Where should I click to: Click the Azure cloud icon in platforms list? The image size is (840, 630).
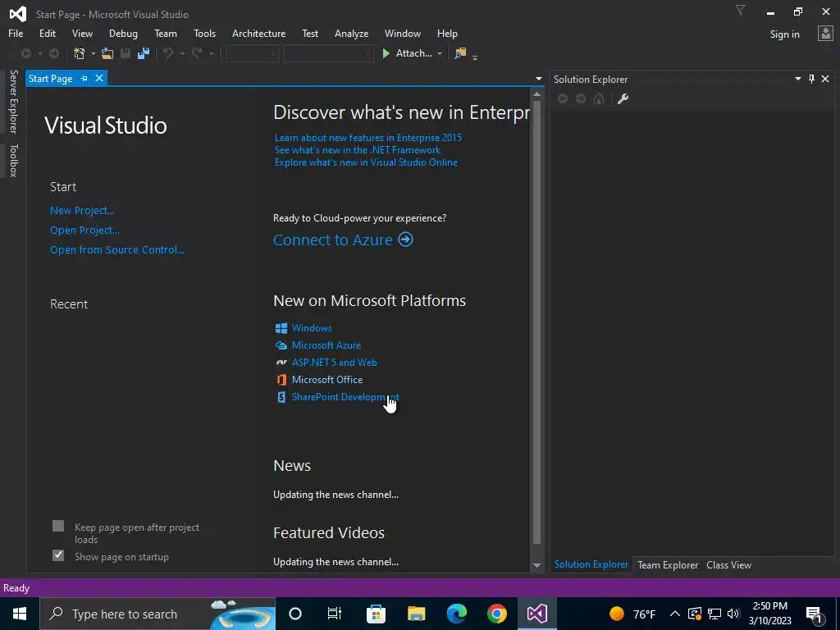pos(281,345)
